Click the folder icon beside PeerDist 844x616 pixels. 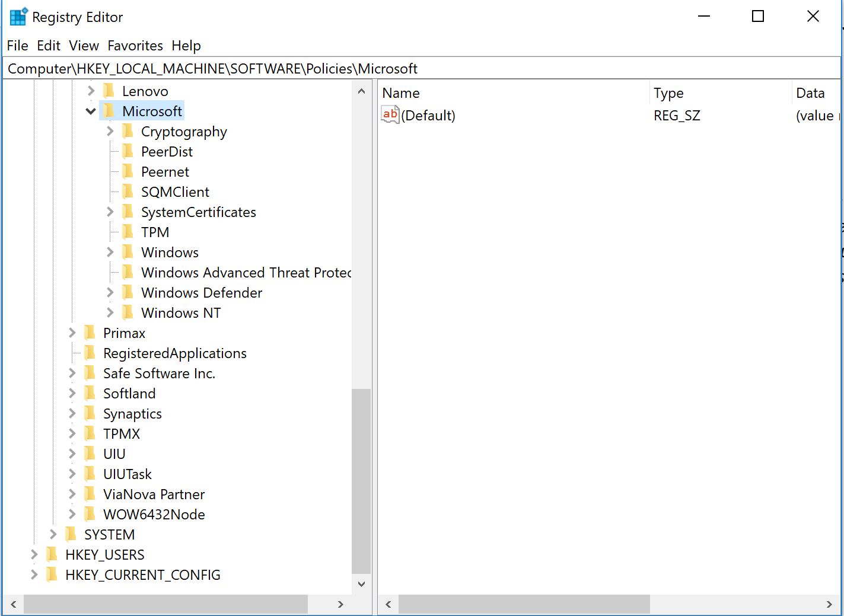point(128,151)
